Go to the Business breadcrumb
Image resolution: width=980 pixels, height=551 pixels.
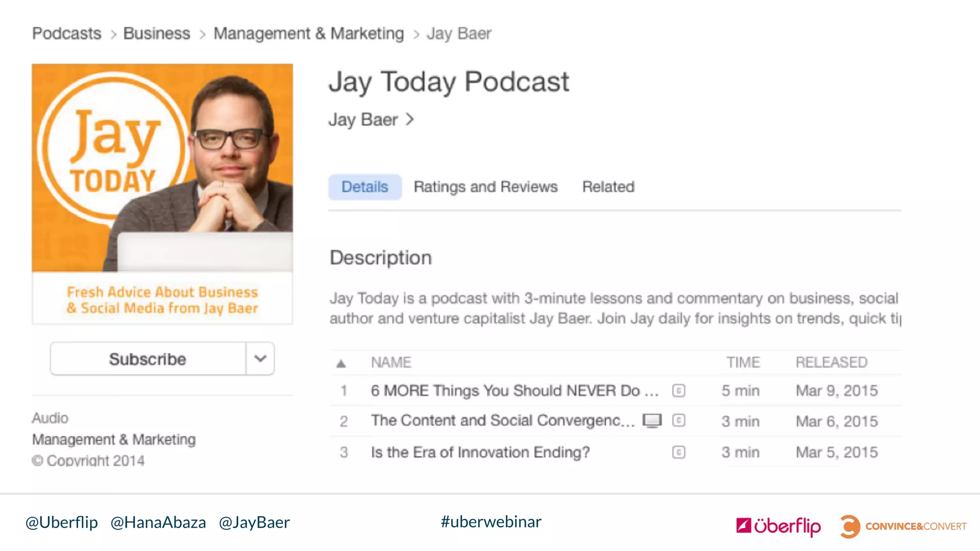coord(156,33)
